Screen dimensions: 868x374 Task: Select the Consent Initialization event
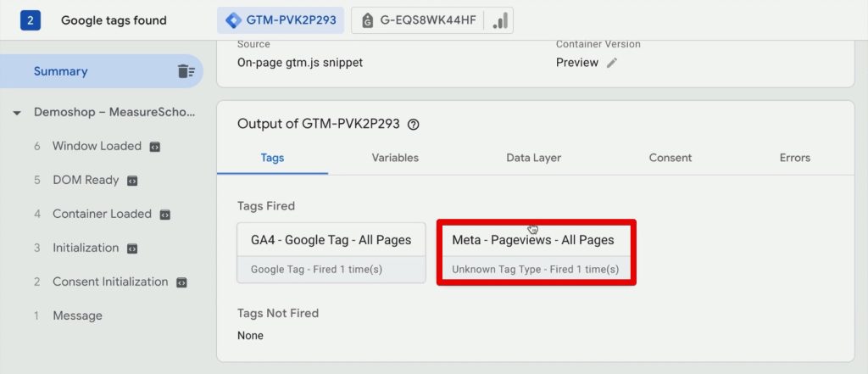(x=110, y=282)
